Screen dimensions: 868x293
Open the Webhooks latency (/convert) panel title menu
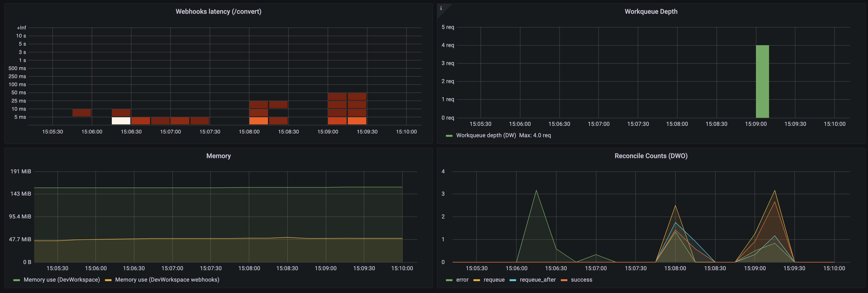point(218,11)
